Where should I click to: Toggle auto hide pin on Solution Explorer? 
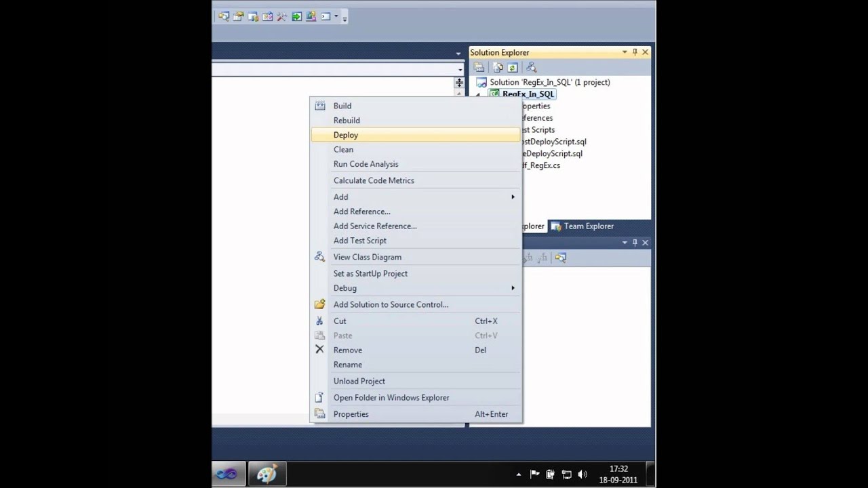(635, 52)
